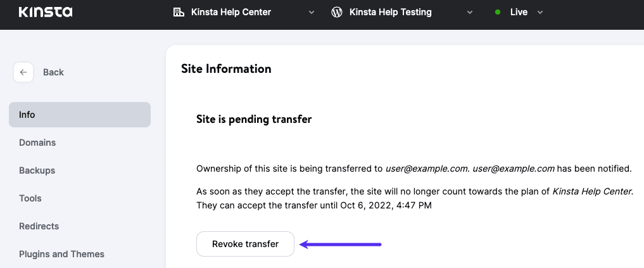Viewport: 644px width, 268px height.
Task: Expand the Live environment chevron
Action: coord(540,12)
